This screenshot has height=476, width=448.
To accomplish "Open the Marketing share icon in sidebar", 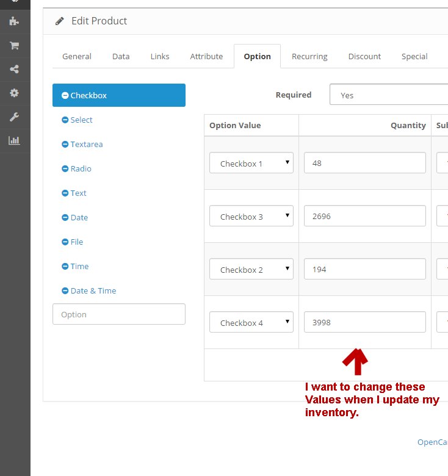I will (x=14, y=69).
